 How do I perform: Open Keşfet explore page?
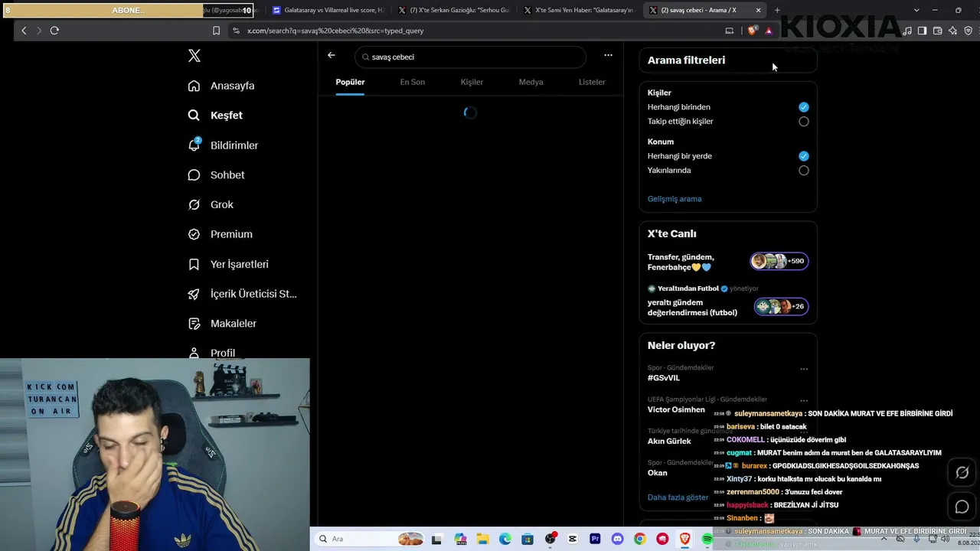click(x=215, y=116)
